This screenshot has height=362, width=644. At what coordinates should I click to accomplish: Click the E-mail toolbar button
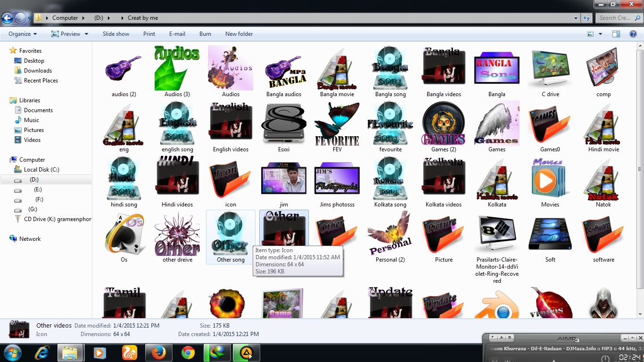click(177, 34)
